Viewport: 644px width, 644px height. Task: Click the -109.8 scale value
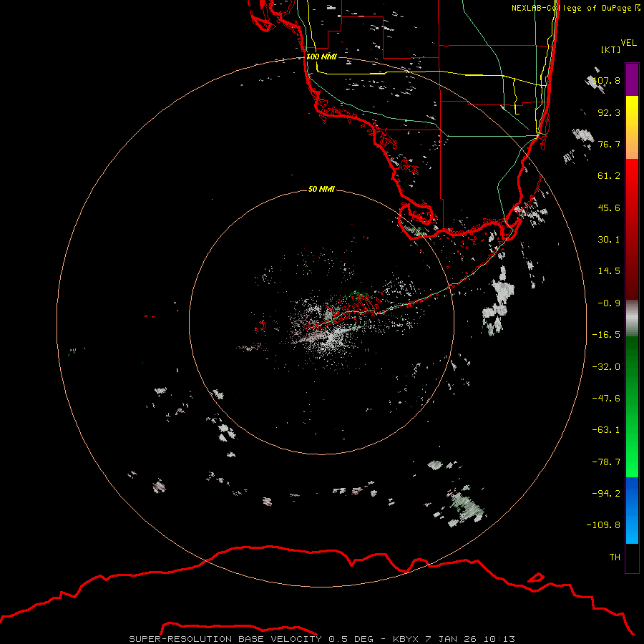[x=603, y=525]
